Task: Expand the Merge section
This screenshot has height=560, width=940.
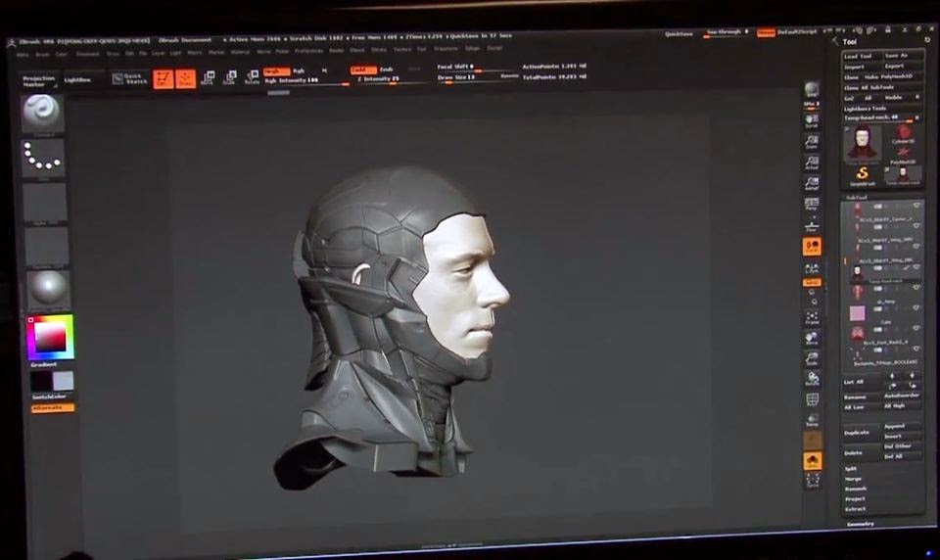Action: click(x=853, y=479)
